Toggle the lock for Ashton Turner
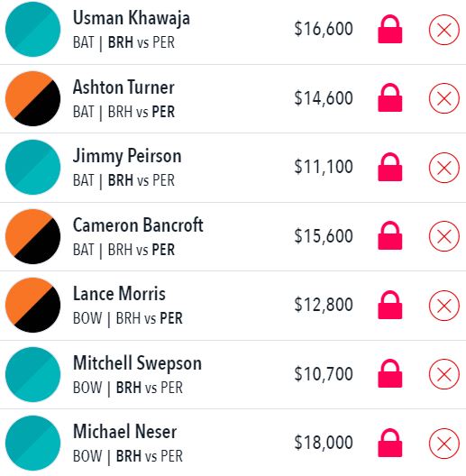Viewport: 466px width, 476px height. (389, 97)
